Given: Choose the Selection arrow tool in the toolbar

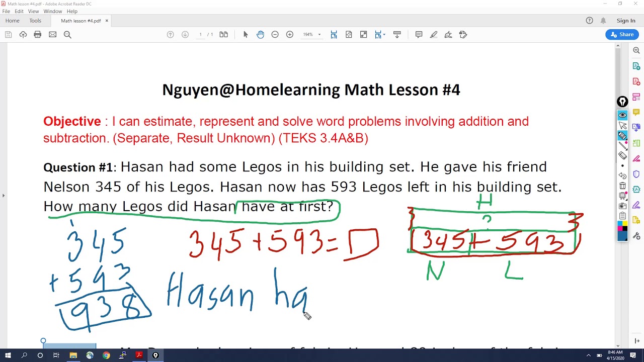Looking at the screenshot, I should pyautogui.click(x=246, y=35).
